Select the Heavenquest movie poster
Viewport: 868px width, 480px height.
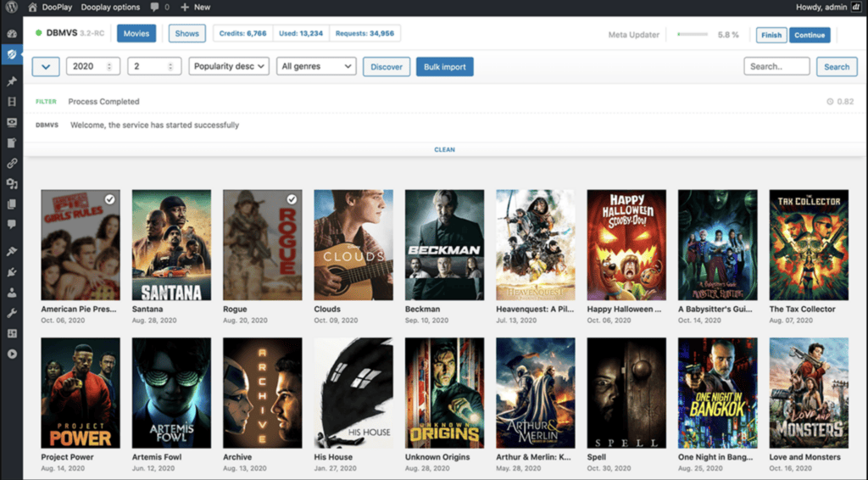coord(536,245)
